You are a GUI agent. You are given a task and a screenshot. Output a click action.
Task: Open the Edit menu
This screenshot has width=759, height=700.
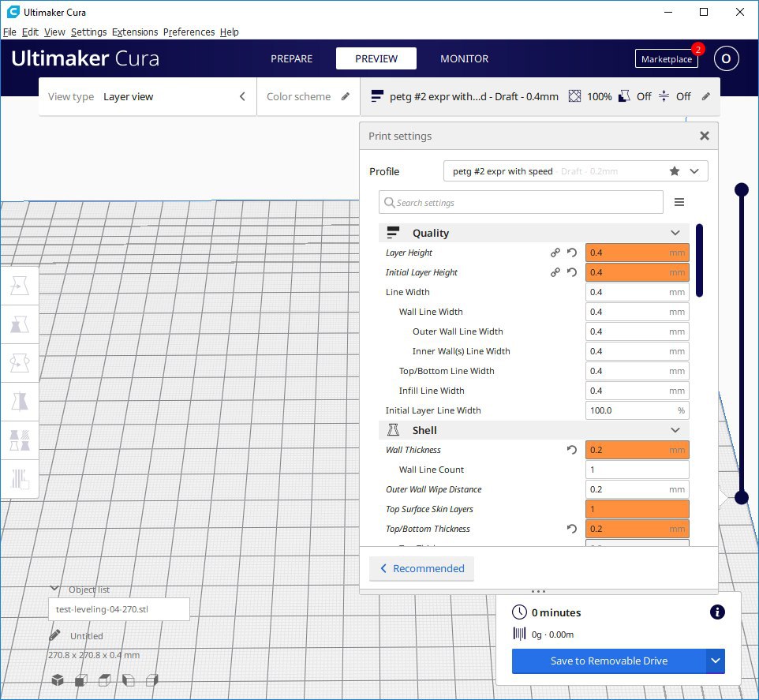30,32
